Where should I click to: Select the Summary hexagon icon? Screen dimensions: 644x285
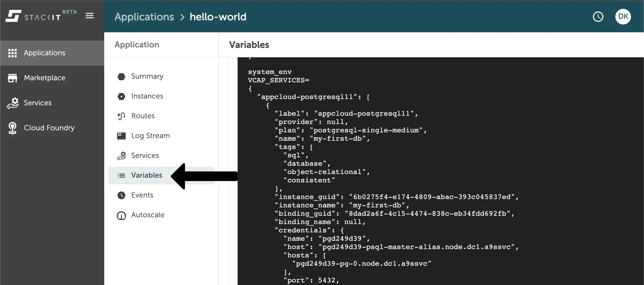(121, 76)
